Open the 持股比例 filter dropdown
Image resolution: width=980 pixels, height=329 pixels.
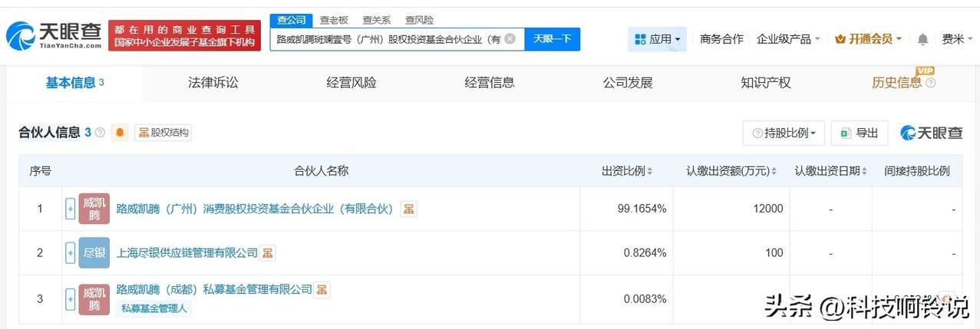pos(784,133)
